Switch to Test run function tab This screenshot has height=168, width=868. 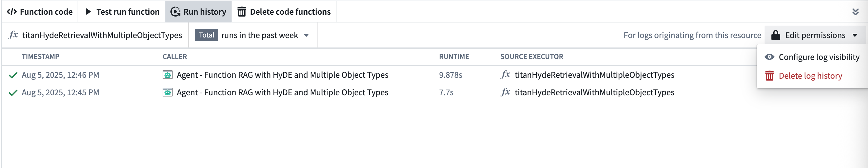pyautogui.click(x=122, y=12)
